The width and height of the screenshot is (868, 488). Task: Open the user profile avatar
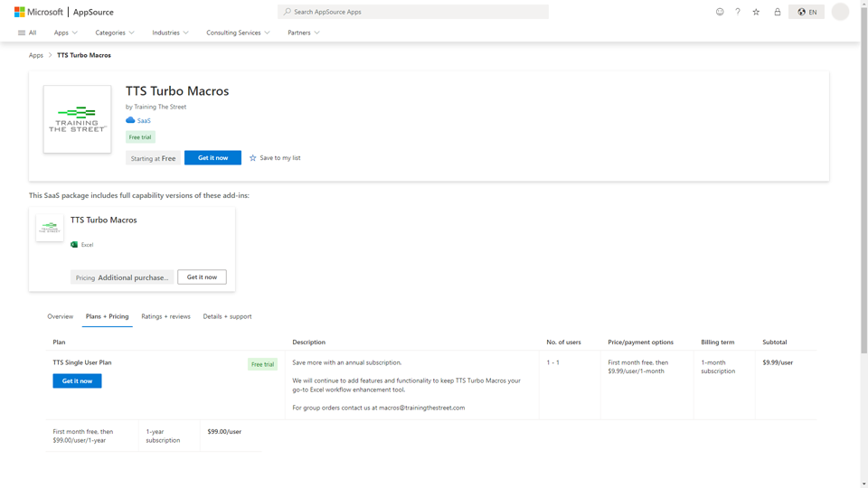pyautogui.click(x=840, y=12)
